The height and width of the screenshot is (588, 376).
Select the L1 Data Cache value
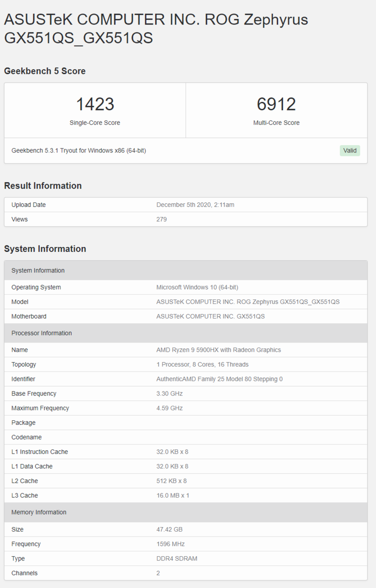click(x=172, y=466)
